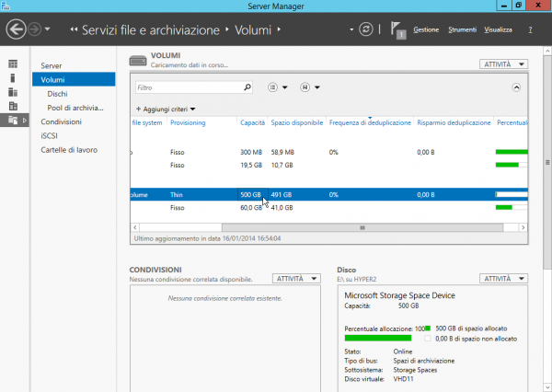552x392 pixels.
Task: Open Cartelle di lavoro navigation item
Action: (x=69, y=150)
